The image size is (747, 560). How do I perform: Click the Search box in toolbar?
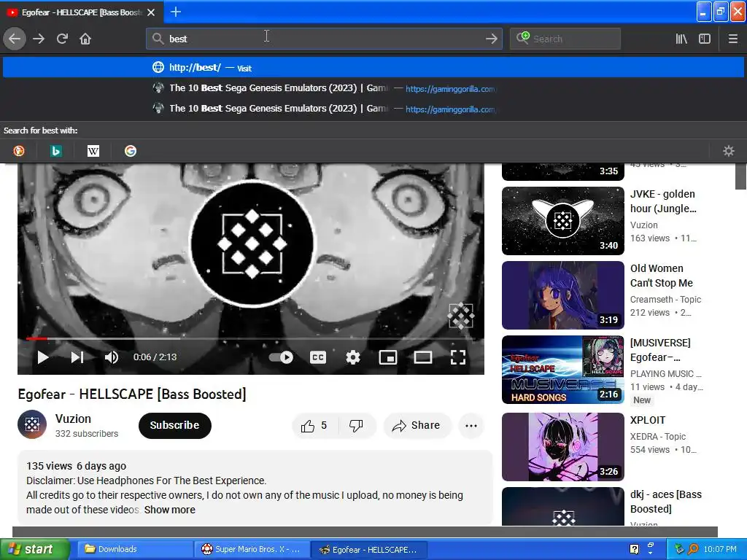click(x=565, y=39)
